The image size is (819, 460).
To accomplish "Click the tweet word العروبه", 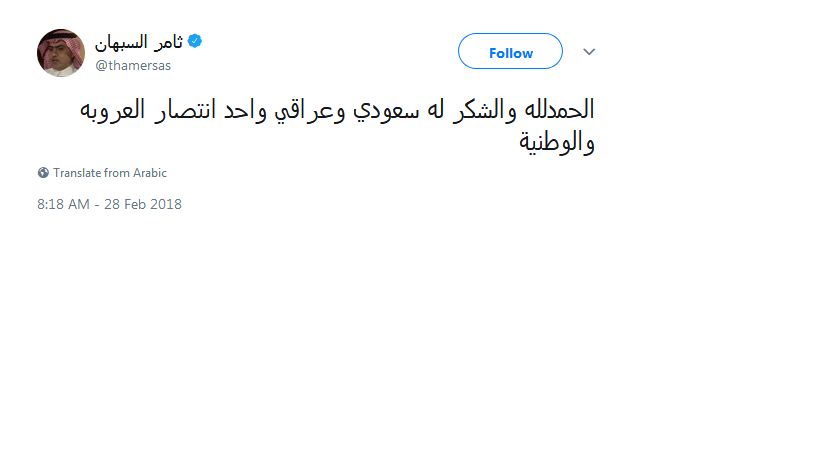I will point(112,110).
